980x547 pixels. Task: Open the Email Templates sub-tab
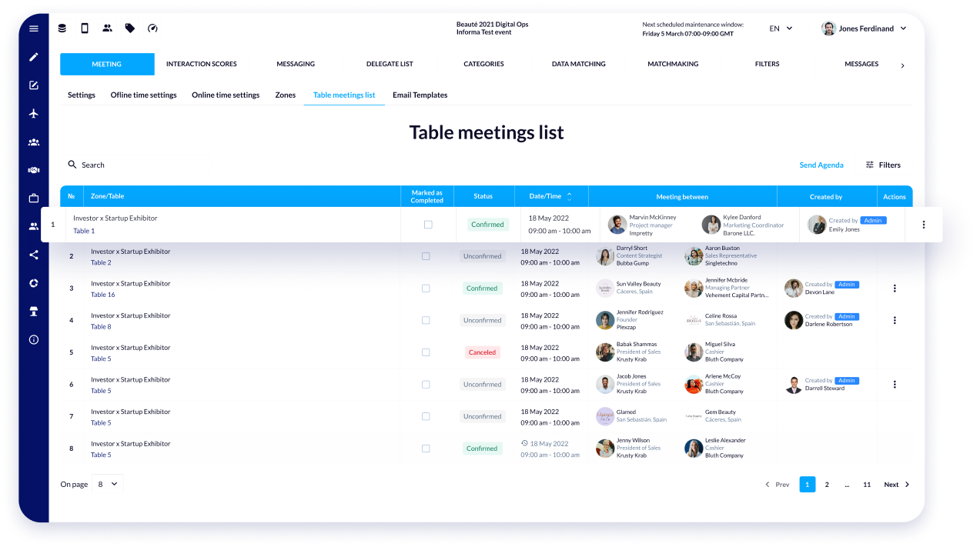click(x=420, y=95)
